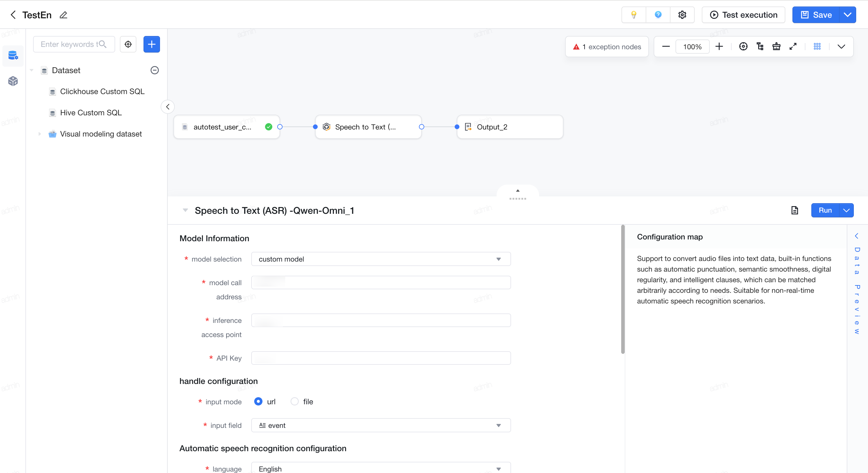The image size is (868, 473).
Task: Open the settings gear icon
Action: [682, 15]
